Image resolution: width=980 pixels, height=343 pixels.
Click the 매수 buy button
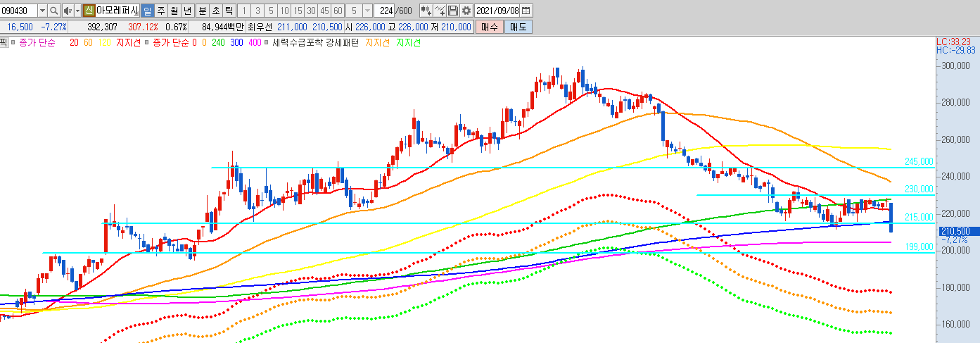click(489, 27)
